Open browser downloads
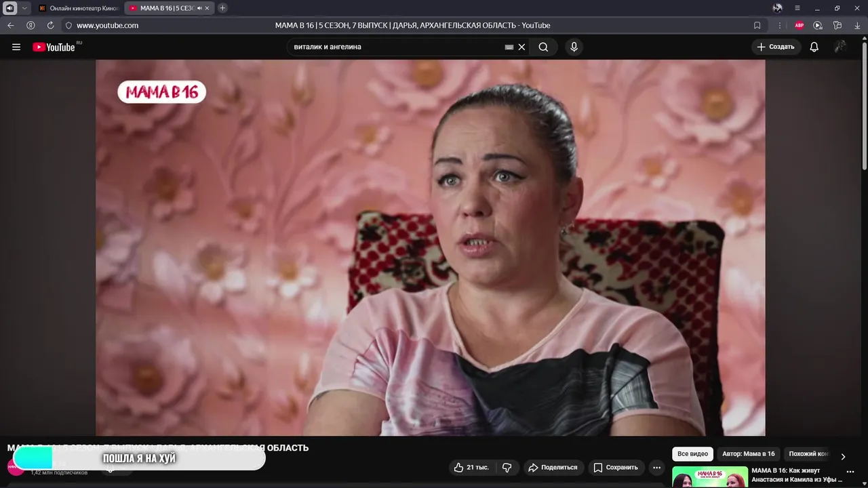This screenshot has height=488, width=868. point(857,25)
